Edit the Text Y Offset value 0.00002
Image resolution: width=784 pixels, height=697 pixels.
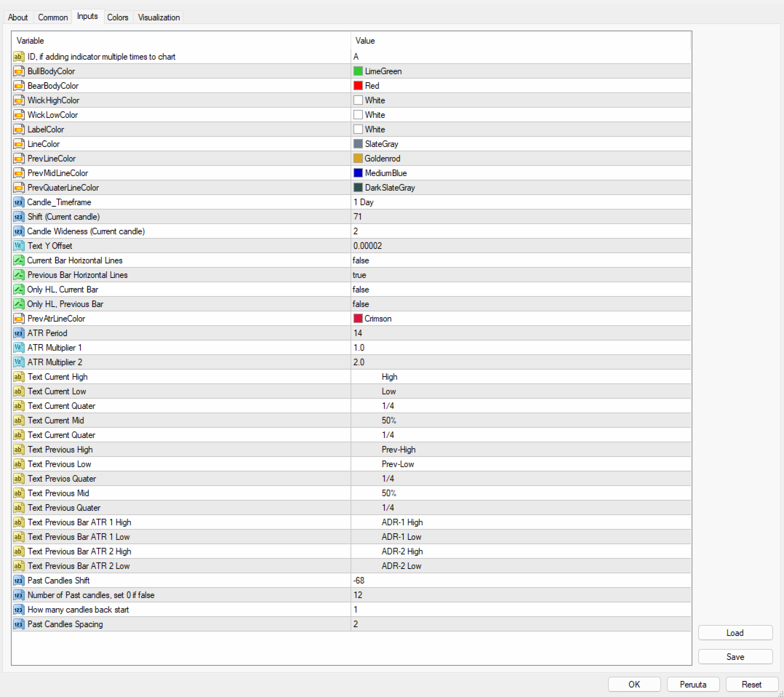[x=521, y=246]
